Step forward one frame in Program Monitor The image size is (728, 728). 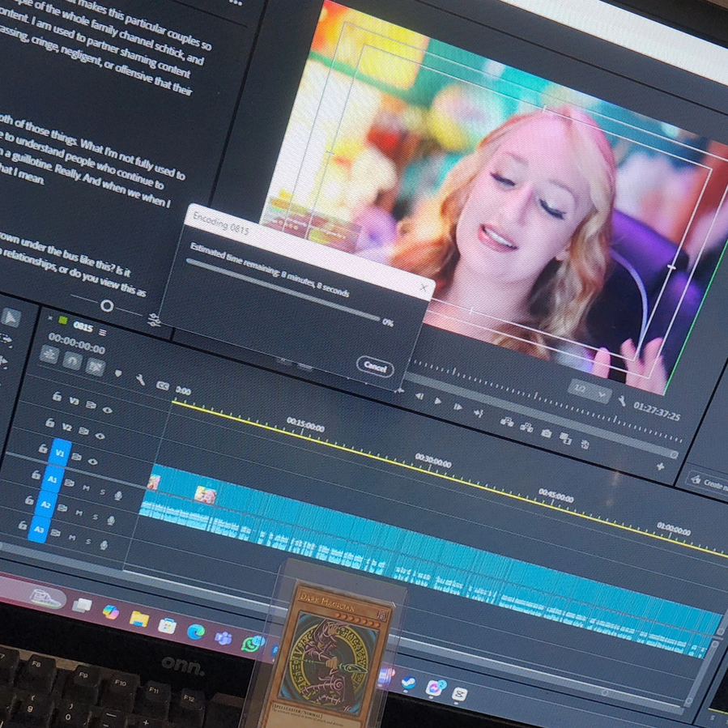point(458,407)
